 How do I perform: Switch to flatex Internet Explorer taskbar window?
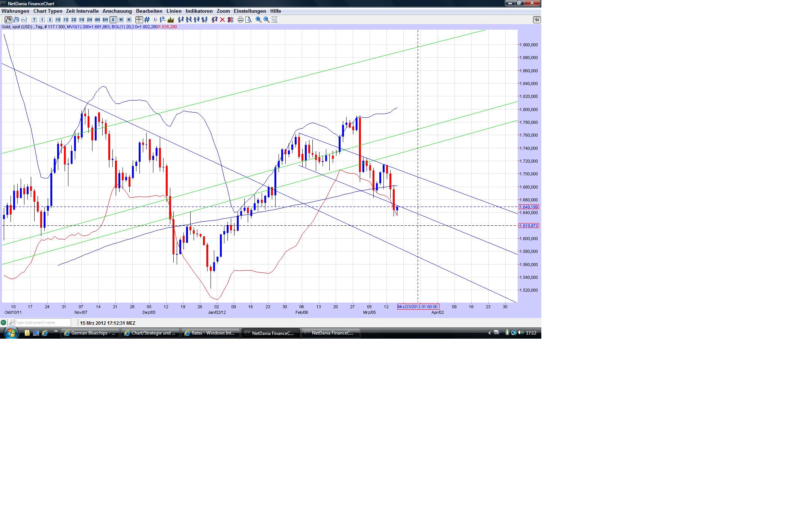pos(210,333)
